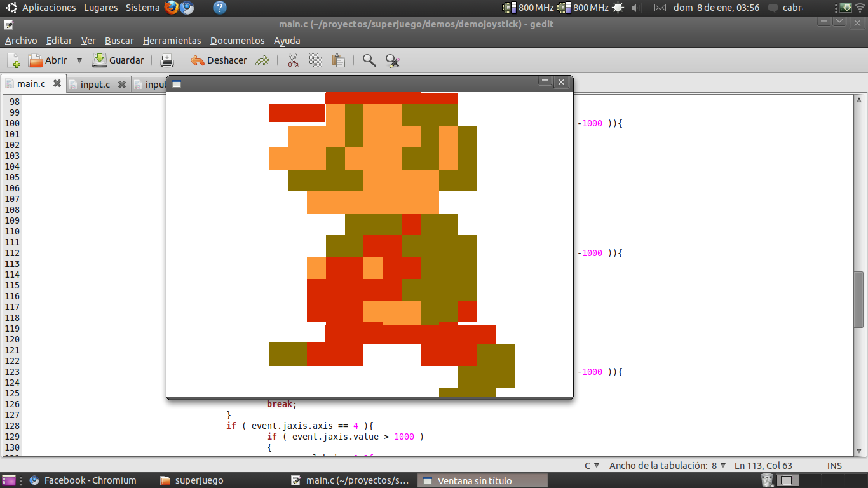Open search and replace icon
This screenshot has height=488, width=868.
pyautogui.click(x=393, y=60)
